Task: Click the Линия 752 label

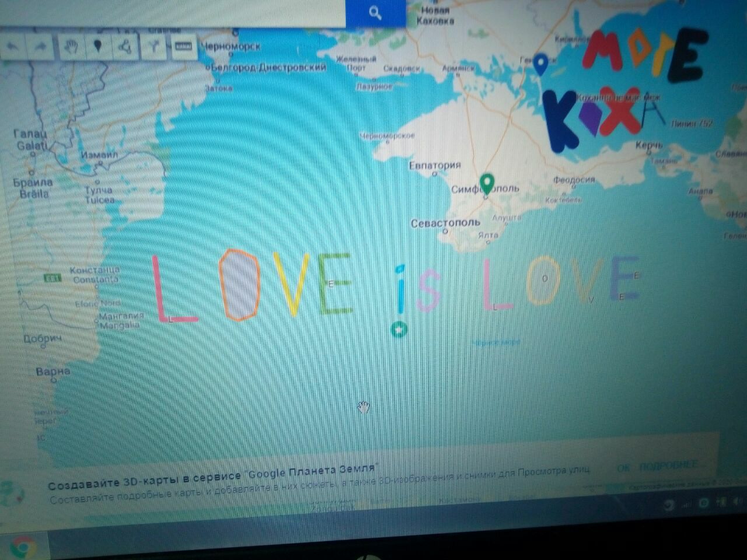Action: coord(692,124)
